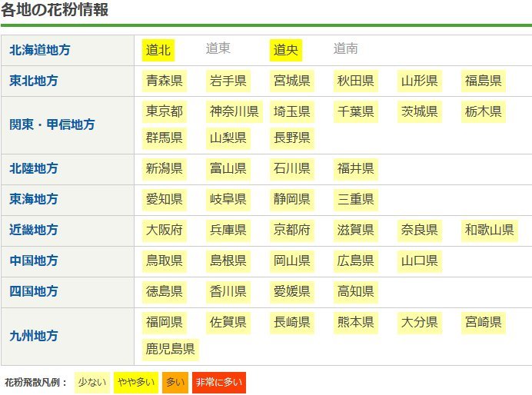Image resolution: width=532 pixels, height=395 pixels.
Task: Click the orange 多い legend swatch
Action: [x=175, y=382]
